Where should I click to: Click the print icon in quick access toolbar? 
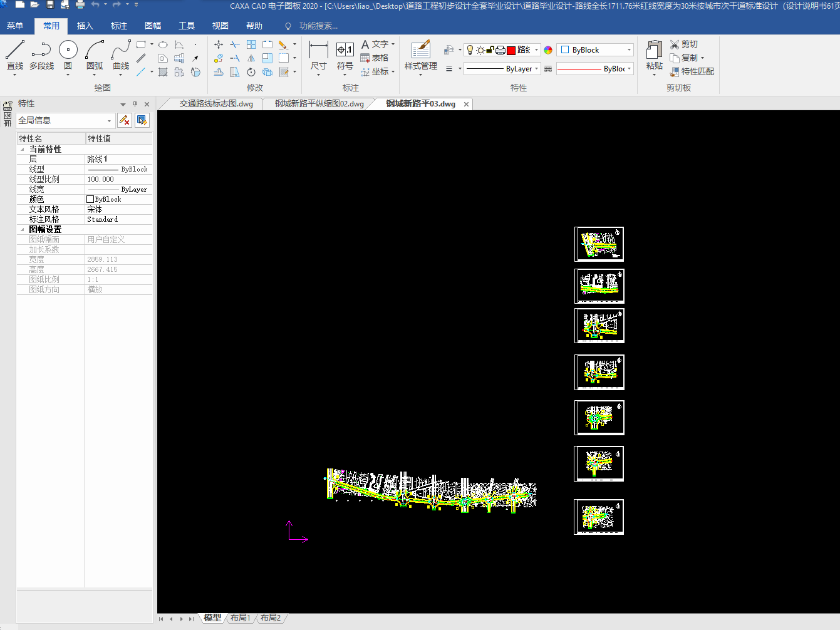click(80, 5)
